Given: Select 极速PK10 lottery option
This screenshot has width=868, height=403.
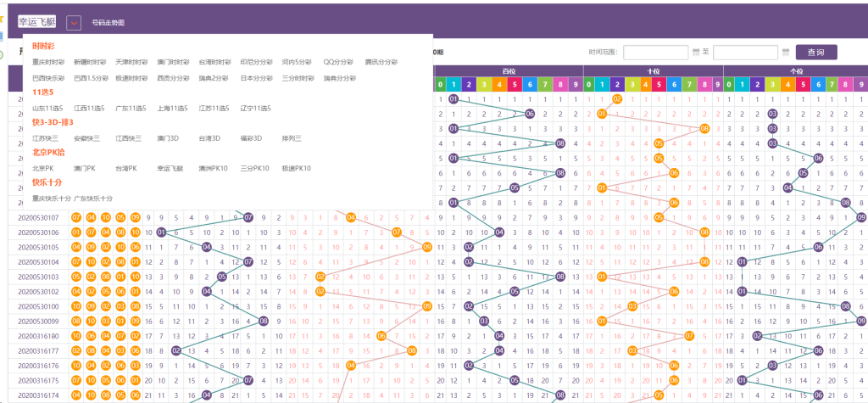Looking at the screenshot, I should 297,169.
